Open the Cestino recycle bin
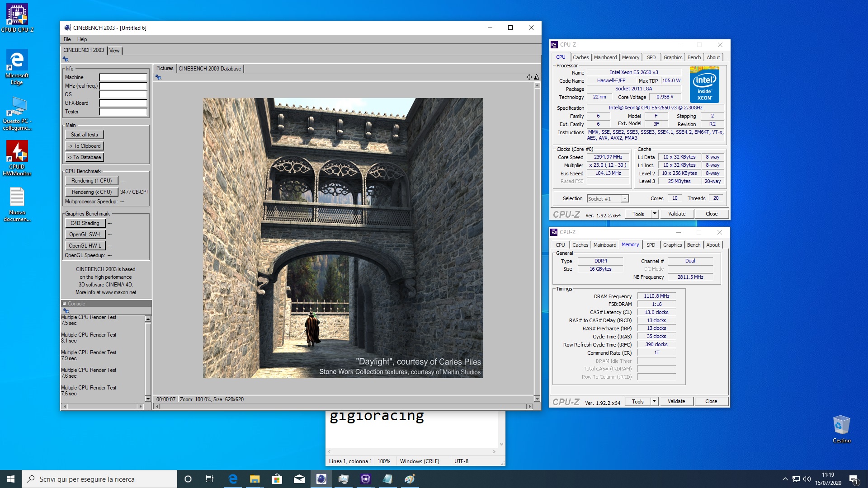868x488 pixels. (x=841, y=429)
